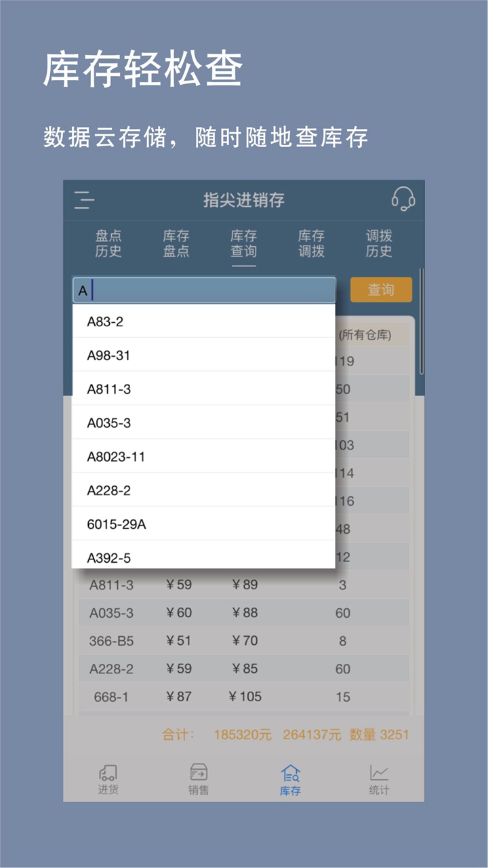488x868 pixels.
Task: Select table row 366-B5
Action: [244, 641]
